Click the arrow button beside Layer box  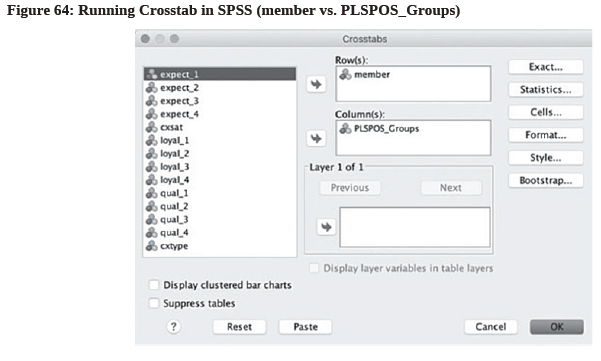click(x=326, y=227)
